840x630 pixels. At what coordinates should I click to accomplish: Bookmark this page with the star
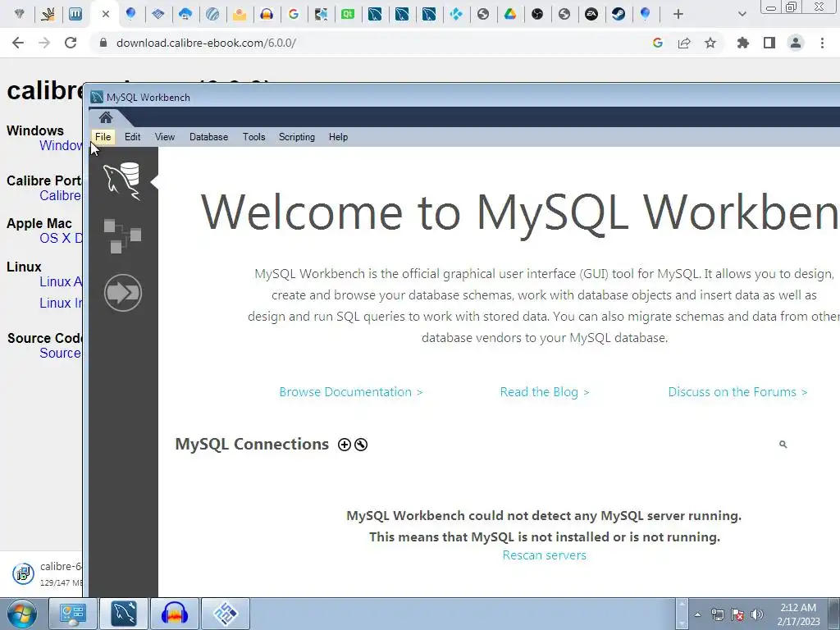click(710, 43)
